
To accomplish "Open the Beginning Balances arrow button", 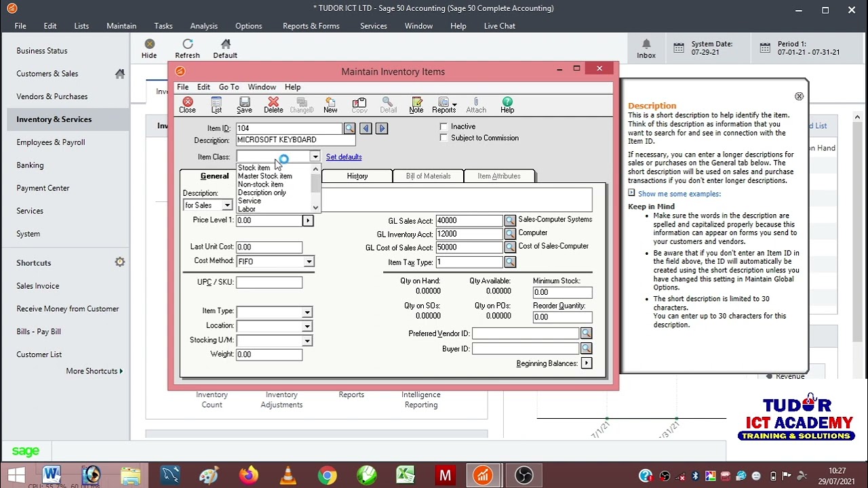I will click(x=586, y=363).
